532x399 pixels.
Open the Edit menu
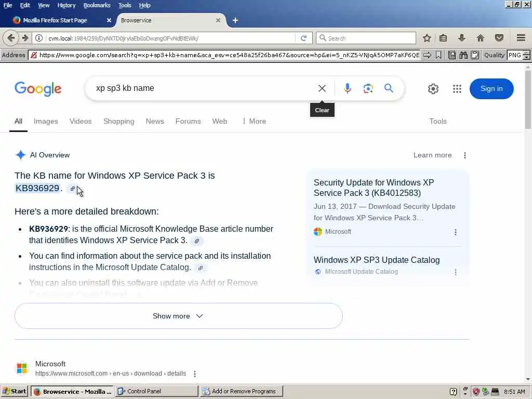click(25, 5)
